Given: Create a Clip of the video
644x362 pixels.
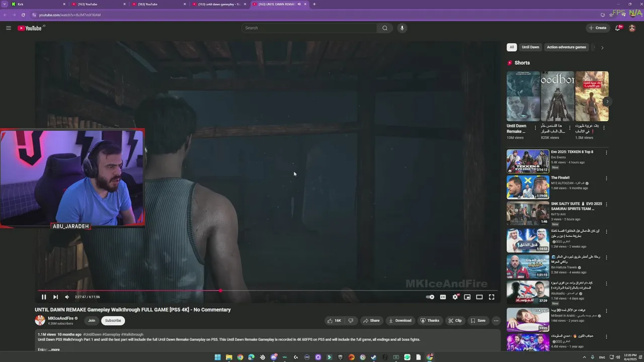Looking at the screenshot, I should click(x=455, y=321).
